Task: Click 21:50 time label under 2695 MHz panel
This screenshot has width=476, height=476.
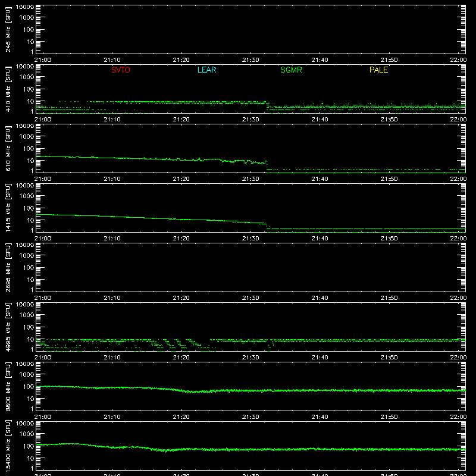Action: 389,298
